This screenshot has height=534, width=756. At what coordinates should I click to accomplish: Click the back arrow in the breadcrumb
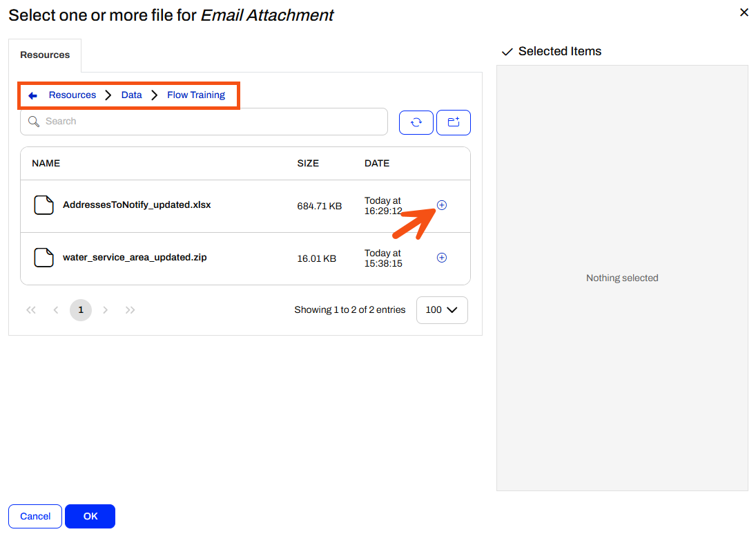pyautogui.click(x=32, y=95)
